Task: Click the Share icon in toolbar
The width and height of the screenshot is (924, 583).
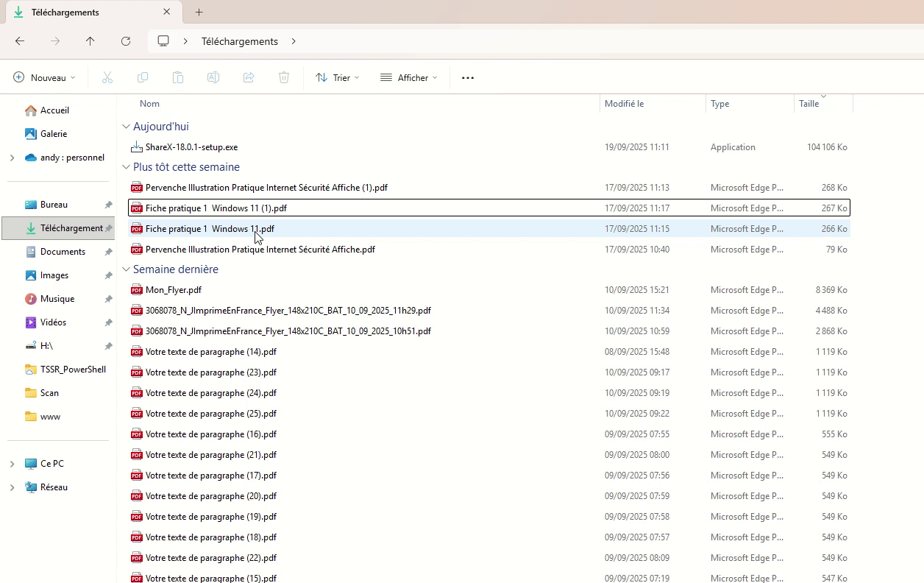Action: pyautogui.click(x=249, y=77)
